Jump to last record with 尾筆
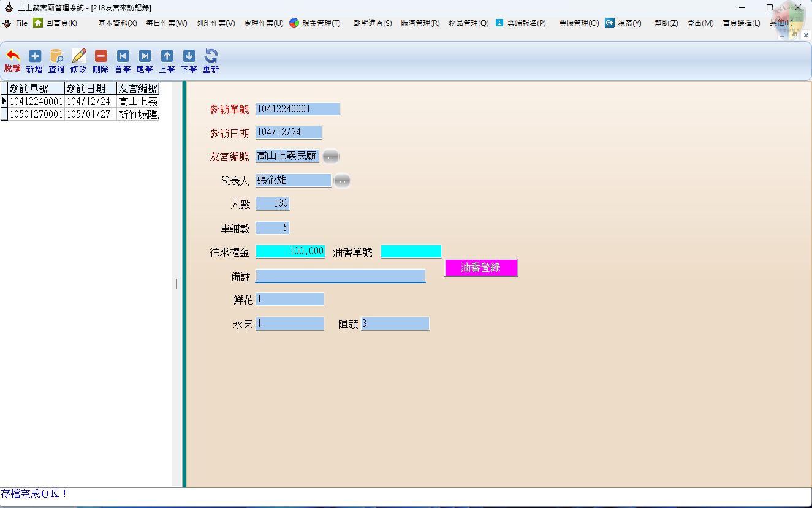812x508 pixels. [145, 57]
